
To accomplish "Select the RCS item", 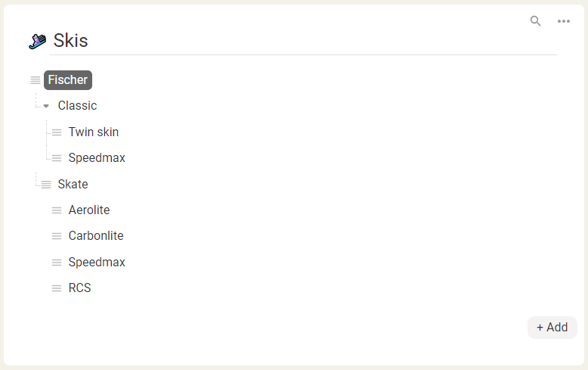I will 79,288.
